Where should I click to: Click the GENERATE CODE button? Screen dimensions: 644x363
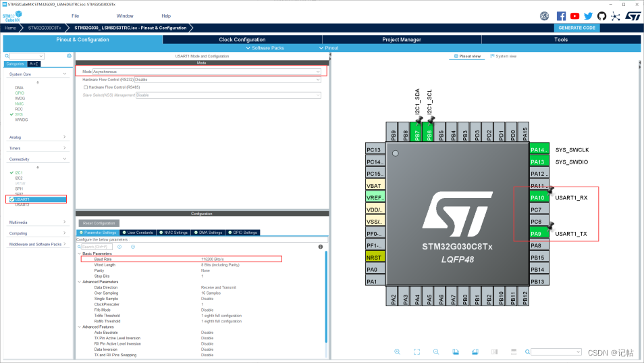(576, 28)
